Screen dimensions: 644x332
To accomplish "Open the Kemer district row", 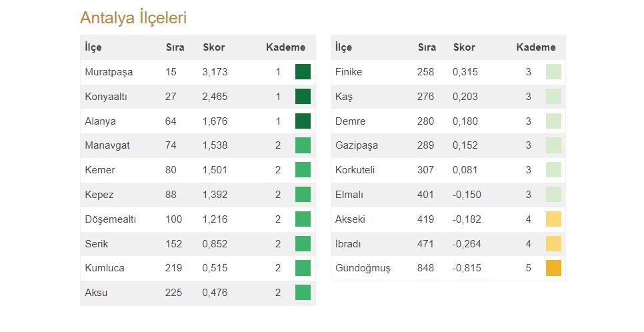I will (100, 170).
